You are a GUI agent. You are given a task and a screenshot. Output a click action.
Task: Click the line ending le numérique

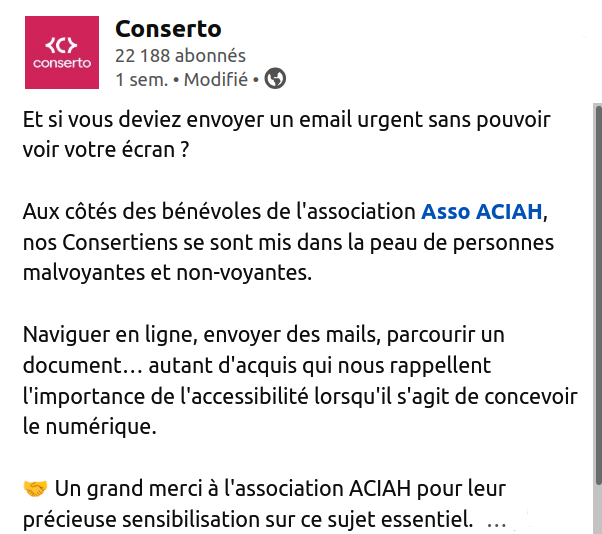tap(89, 427)
